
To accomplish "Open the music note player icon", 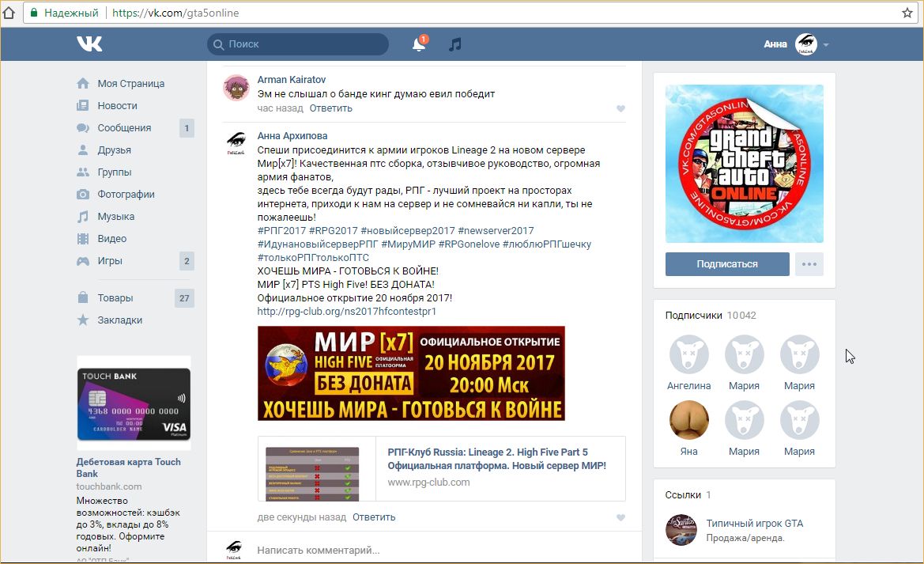I will [x=455, y=44].
